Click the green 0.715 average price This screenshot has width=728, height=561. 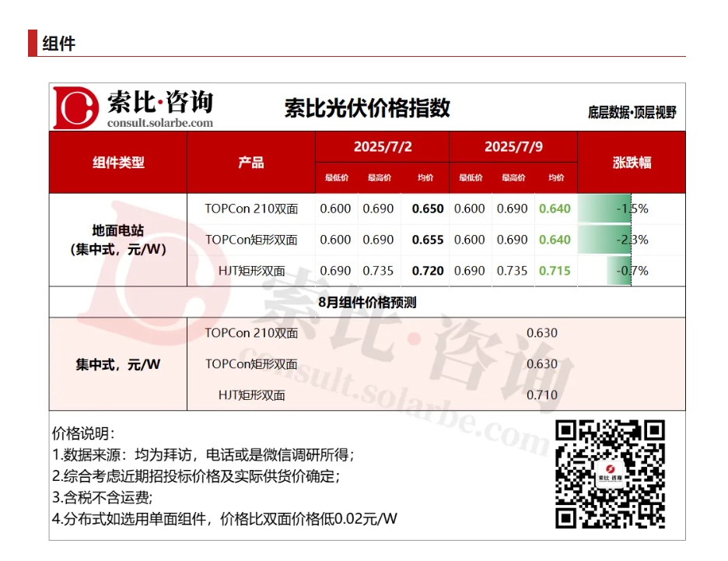(555, 271)
